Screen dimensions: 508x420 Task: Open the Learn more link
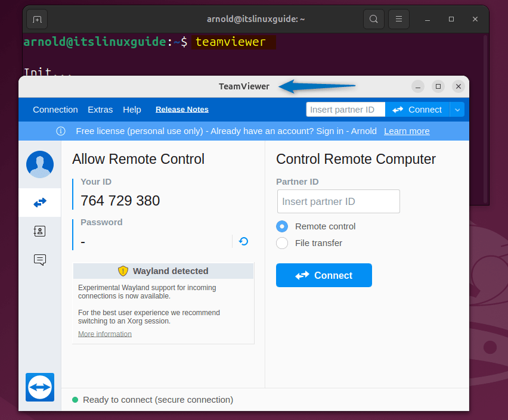point(407,131)
